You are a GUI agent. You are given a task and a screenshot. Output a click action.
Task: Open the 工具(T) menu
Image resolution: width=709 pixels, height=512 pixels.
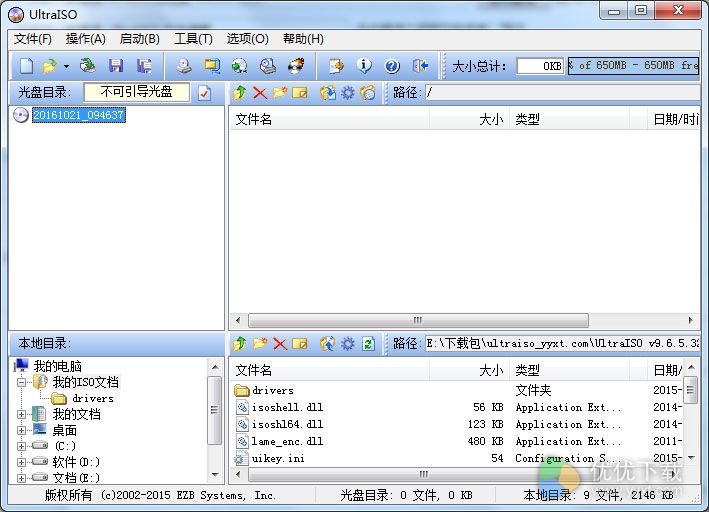pos(193,39)
